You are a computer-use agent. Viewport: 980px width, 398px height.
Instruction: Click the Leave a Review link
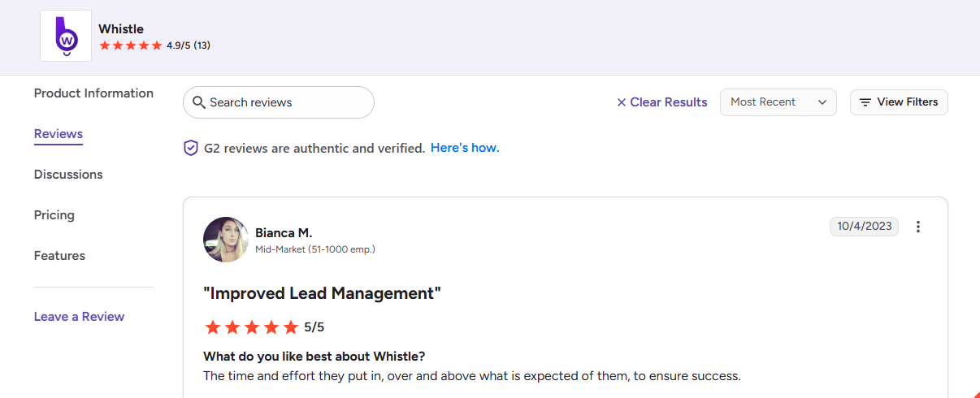tap(80, 317)
